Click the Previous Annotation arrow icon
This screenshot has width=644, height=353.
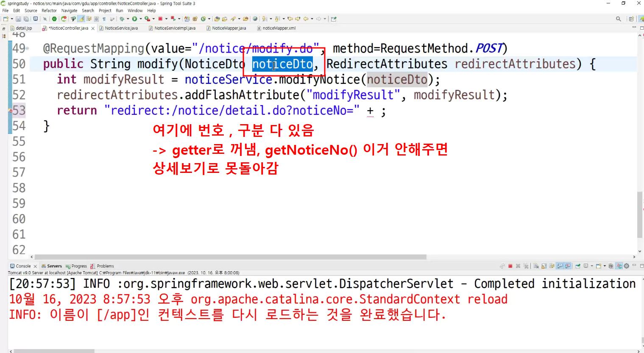point(277,19)
